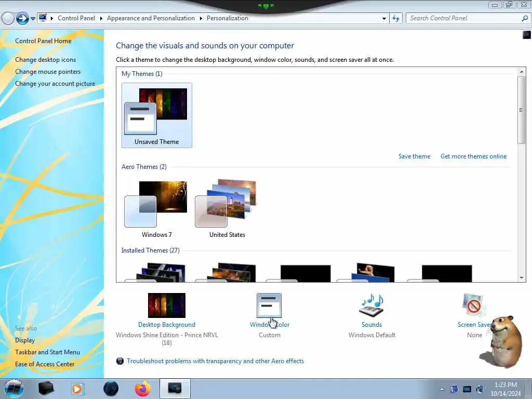Screen dimensions: 532x399
Task: Select the active Personalization taskbar button
Action: click(x=175, y=389)
